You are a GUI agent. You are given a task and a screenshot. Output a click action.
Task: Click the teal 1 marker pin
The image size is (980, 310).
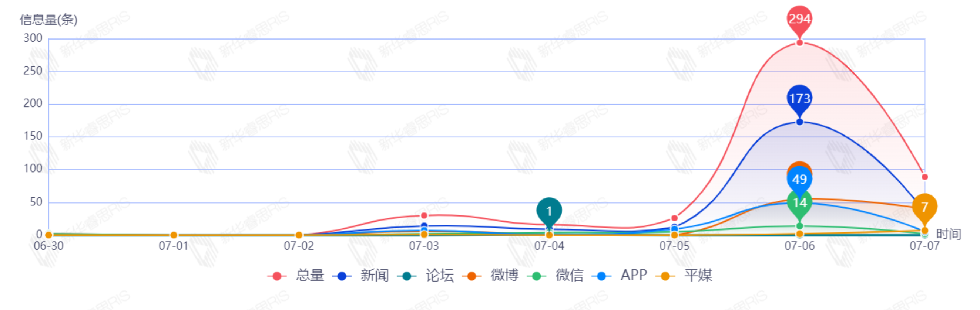[549, 213]
